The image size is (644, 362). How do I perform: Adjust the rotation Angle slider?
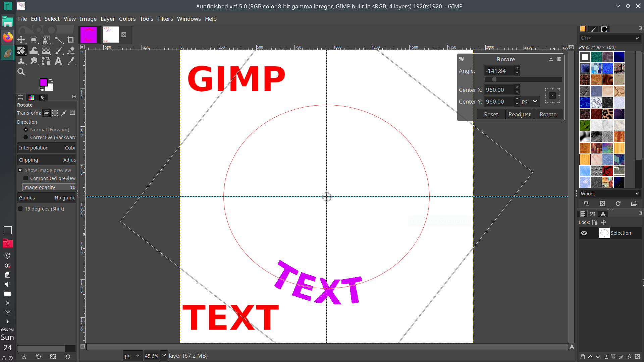[x=523, y=79]
